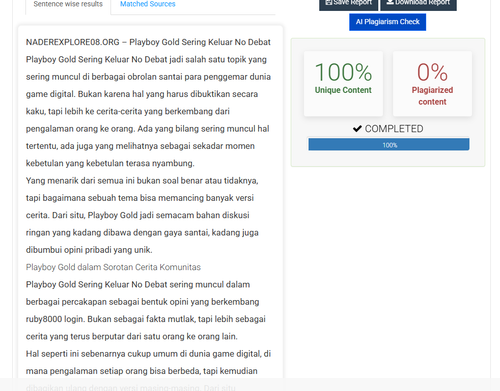This screenshot has height=391, width=500.
Task: Open the Matched Sources tab
Action: coord(147,4)
